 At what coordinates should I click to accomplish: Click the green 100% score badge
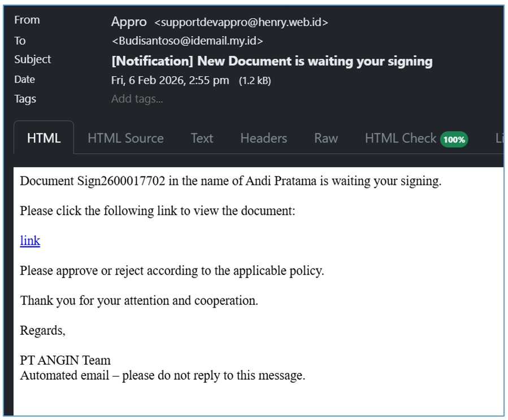[454, 139]
